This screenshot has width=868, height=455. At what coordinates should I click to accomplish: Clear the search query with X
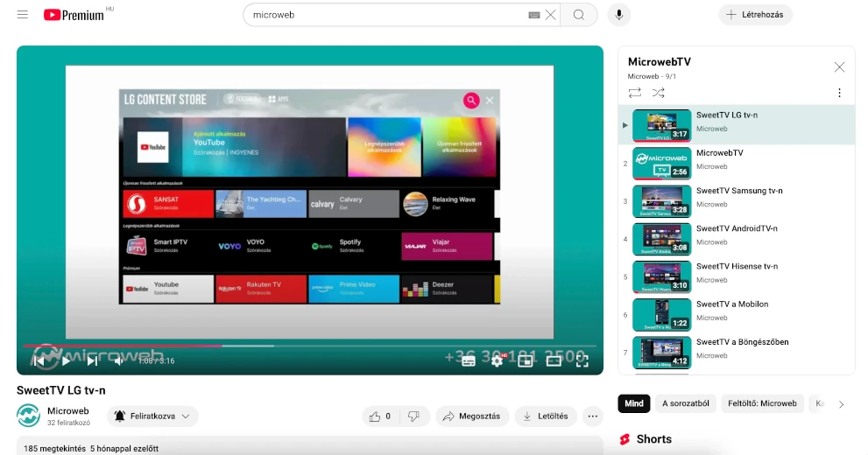pyautogui.click(x=550, y=15)
